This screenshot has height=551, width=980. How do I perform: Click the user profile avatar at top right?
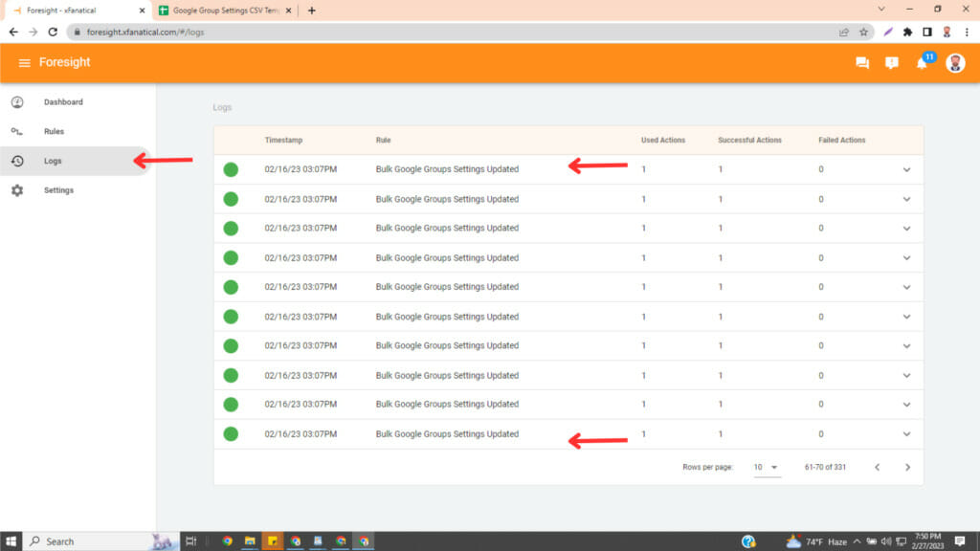pos(954,63)
